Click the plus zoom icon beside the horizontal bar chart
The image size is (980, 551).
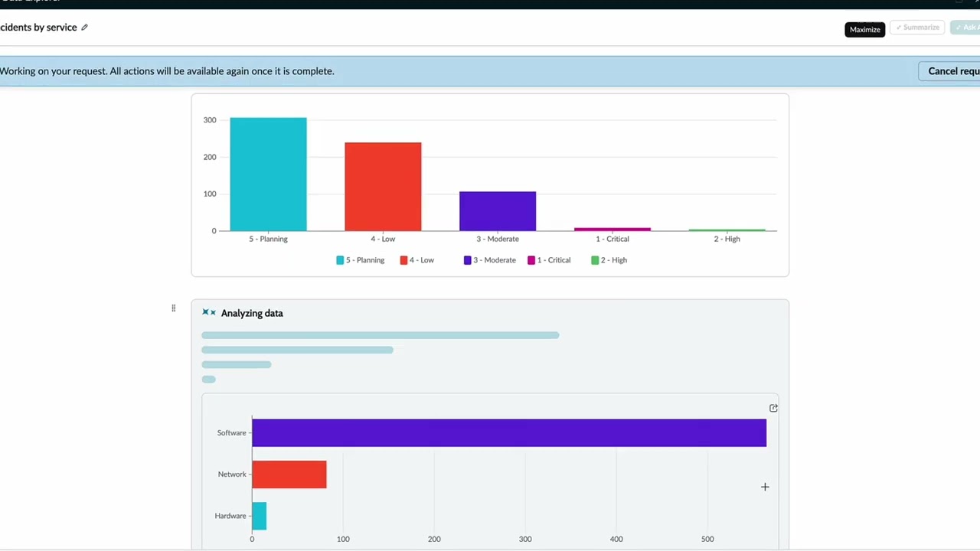coord(764,487)
